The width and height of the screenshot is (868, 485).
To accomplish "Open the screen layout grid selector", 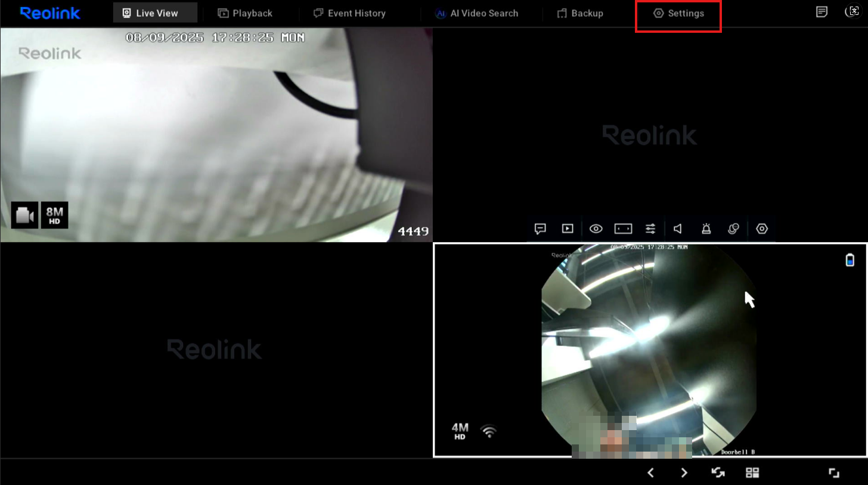I will click(x=752, y=473).
